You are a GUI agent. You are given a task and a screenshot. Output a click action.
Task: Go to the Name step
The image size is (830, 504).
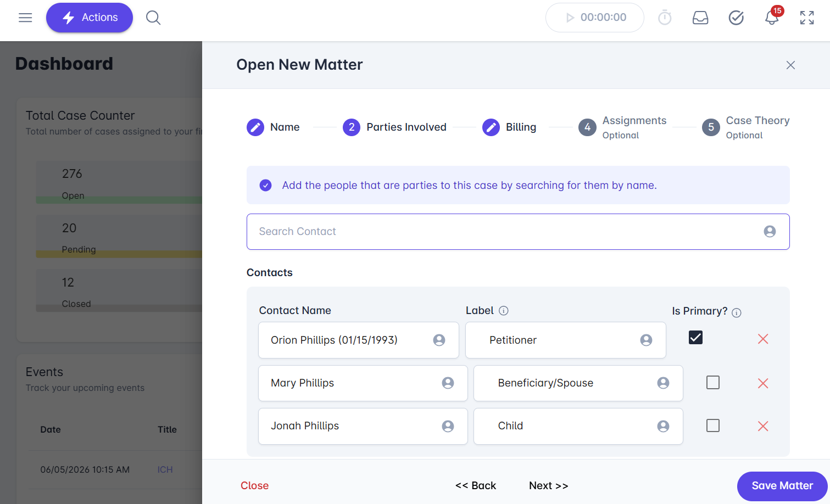click(273, 127)
